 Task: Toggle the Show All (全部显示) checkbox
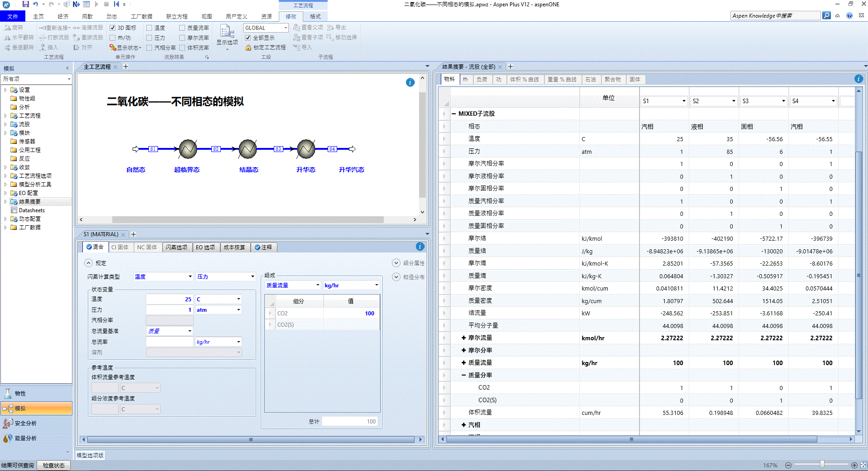pos(248,38)
